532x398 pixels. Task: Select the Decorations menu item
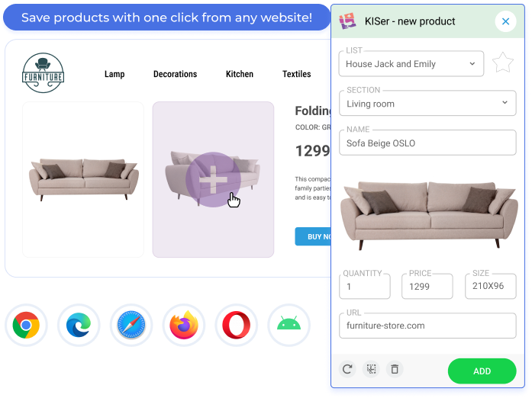(175, 74)
